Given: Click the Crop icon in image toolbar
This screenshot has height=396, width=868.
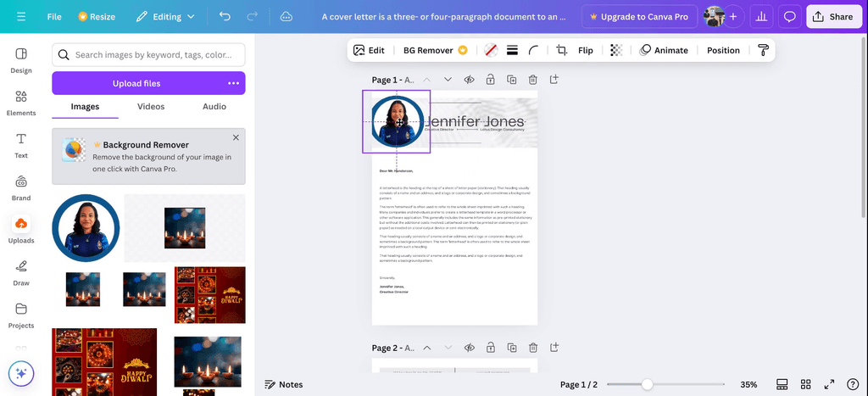Looking at the screenshot, I should 561,50.
